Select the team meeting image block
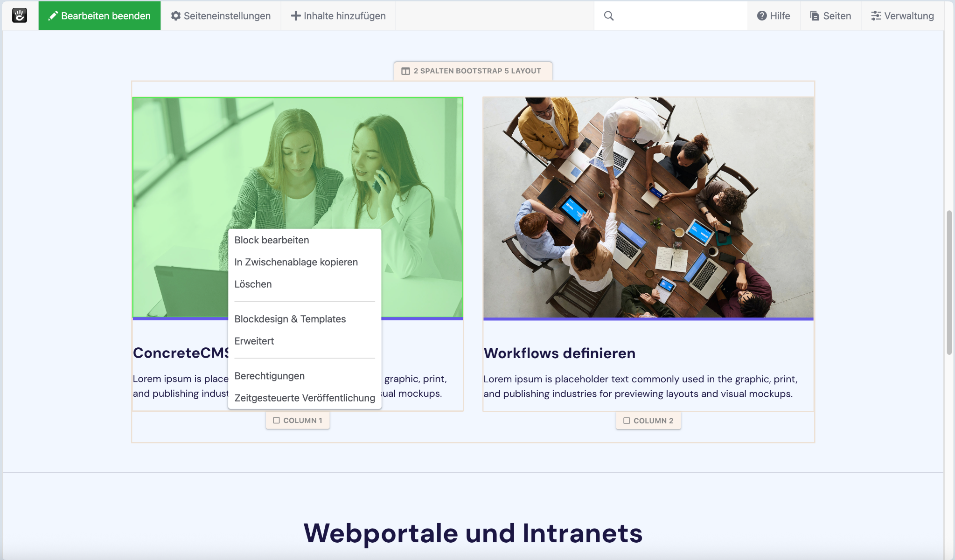The image size is (955, 560). 648,208
